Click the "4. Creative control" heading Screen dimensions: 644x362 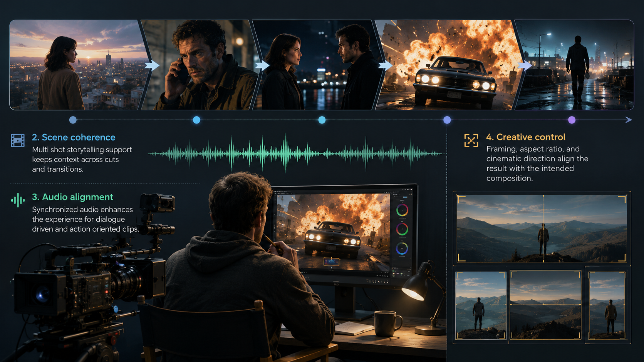[526, 137]
